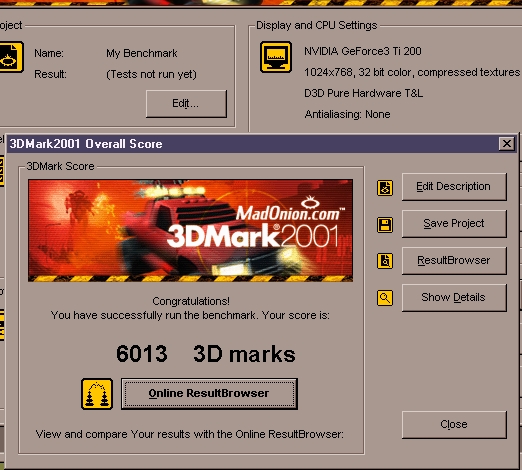Click the ResultBrowser document search icon
The image size is (522, 470).
385,261
